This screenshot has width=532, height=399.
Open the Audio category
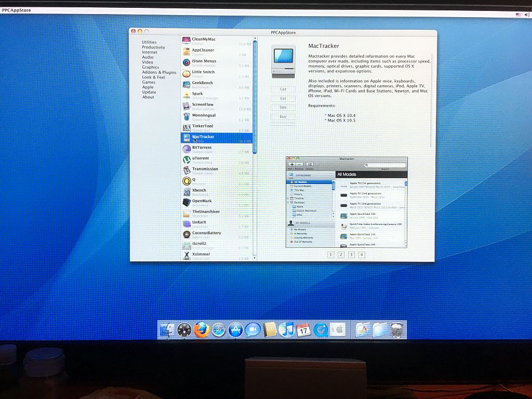[148, 57]
